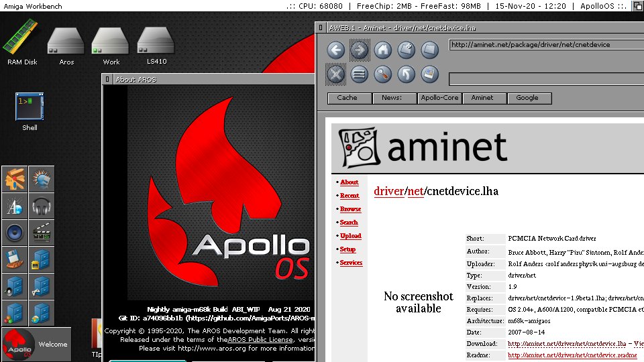Screen dimensions: 644x362
Task: Click the floppy disk dock icon
Action: click(x=15, y=259)
